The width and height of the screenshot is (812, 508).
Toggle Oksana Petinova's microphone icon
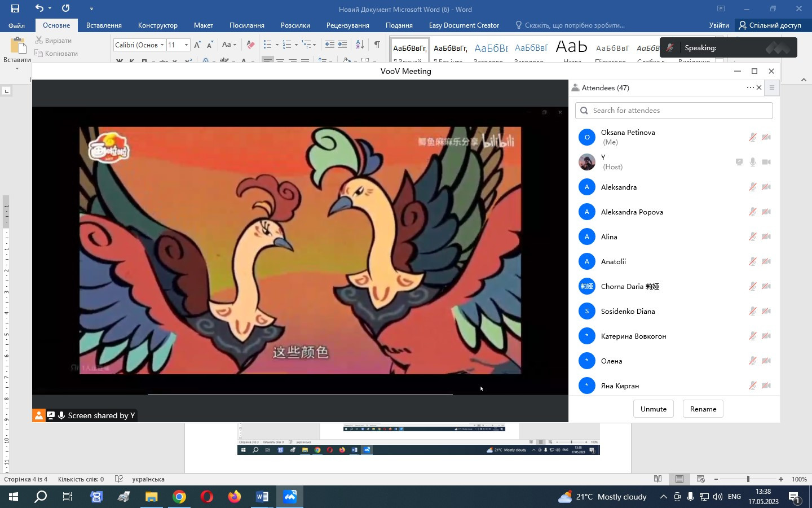coord(752,137)
